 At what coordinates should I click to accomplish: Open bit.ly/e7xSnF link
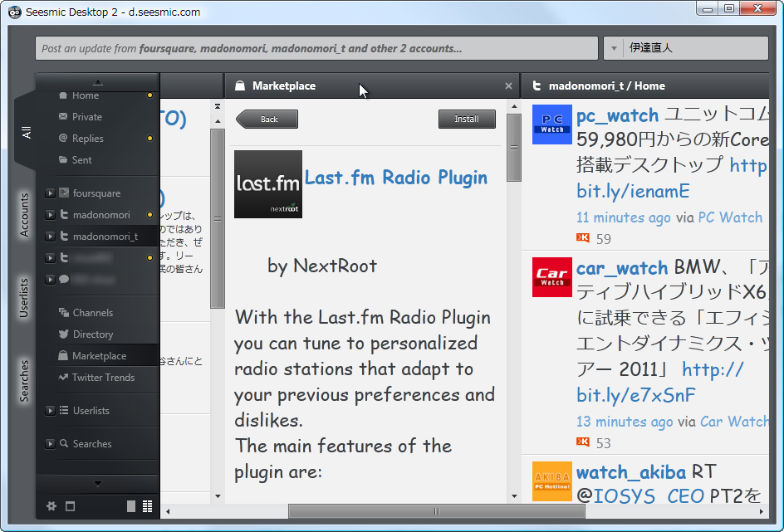click(x=636, y=395)
